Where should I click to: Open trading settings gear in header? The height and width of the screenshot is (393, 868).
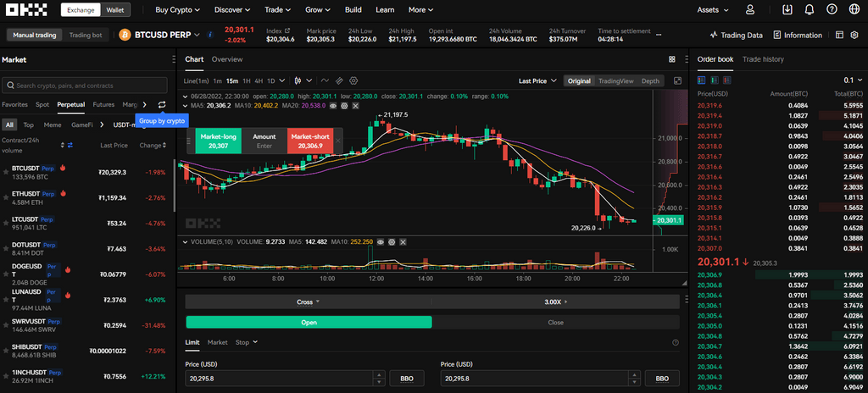[x=854, y=35]
